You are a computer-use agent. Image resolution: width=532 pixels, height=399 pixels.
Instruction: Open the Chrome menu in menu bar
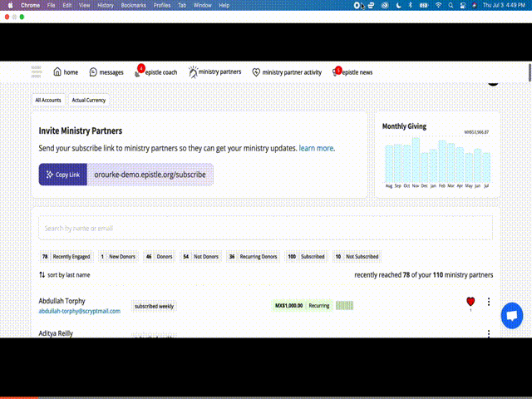point(30,5)
